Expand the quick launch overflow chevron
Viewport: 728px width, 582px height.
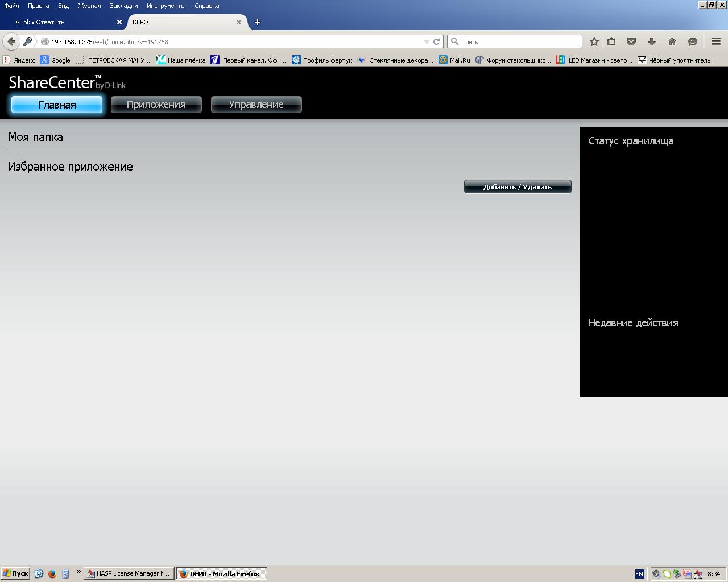pyautogui.click(x=78, y=572)
